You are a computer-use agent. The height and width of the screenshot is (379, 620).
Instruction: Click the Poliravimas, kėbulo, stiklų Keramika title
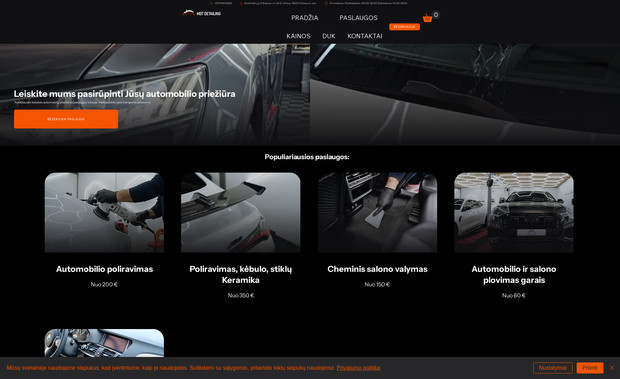pyautogui.click(x=240, y=275)
